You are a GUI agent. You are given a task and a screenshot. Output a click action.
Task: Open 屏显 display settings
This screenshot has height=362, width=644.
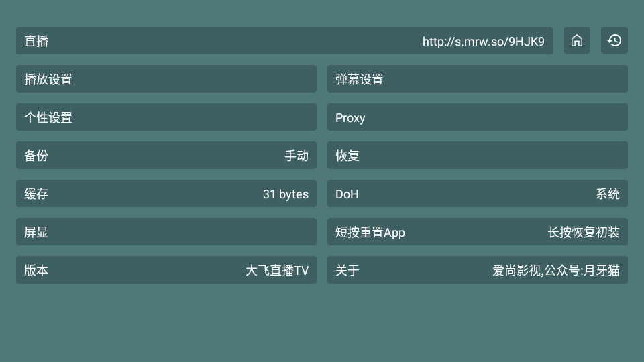click(x=166, y=232)
